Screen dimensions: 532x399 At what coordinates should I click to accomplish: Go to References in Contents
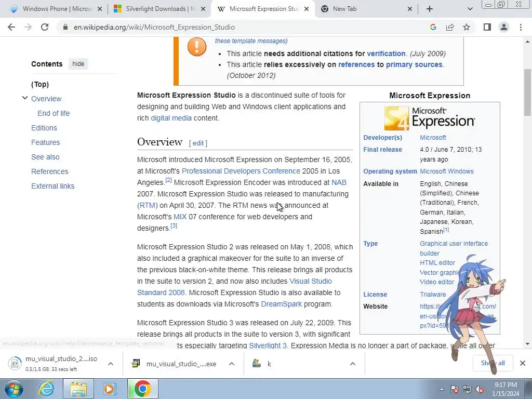(49, 171)
